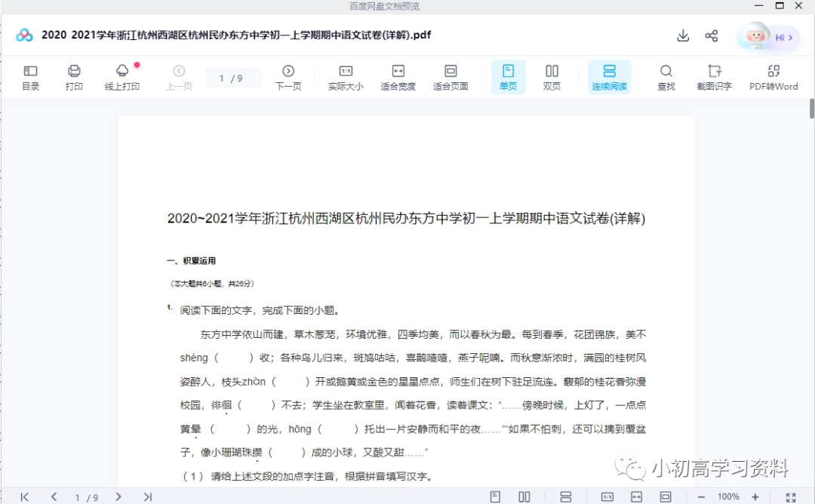Go to 上一页 previous page

tap(179, 78)
